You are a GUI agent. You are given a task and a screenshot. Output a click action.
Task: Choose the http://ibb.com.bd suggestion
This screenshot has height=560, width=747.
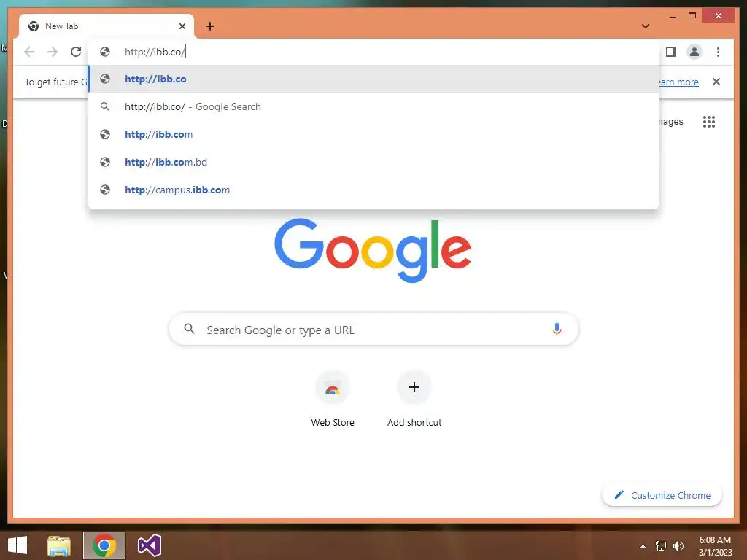[374, 162]
